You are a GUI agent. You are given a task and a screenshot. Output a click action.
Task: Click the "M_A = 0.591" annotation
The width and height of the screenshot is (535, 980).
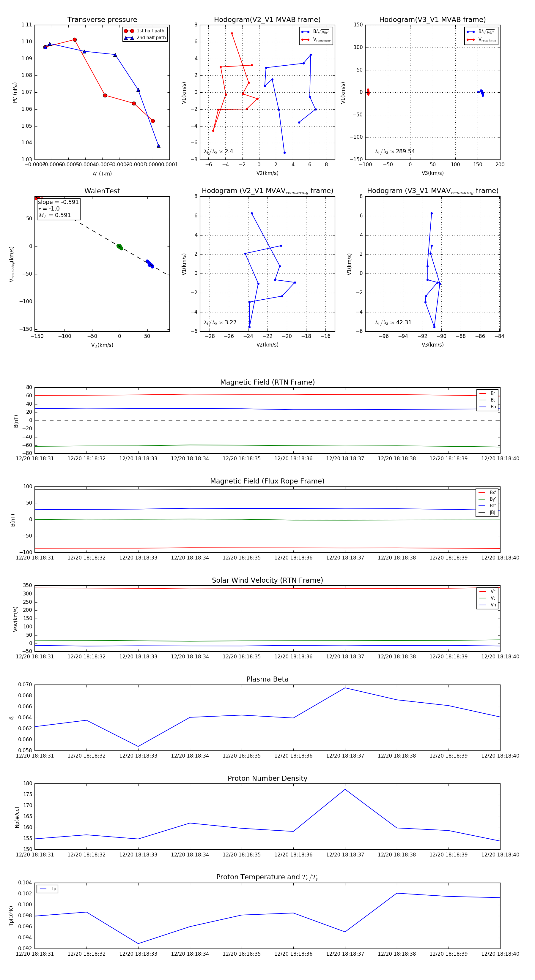coord(54,215)
